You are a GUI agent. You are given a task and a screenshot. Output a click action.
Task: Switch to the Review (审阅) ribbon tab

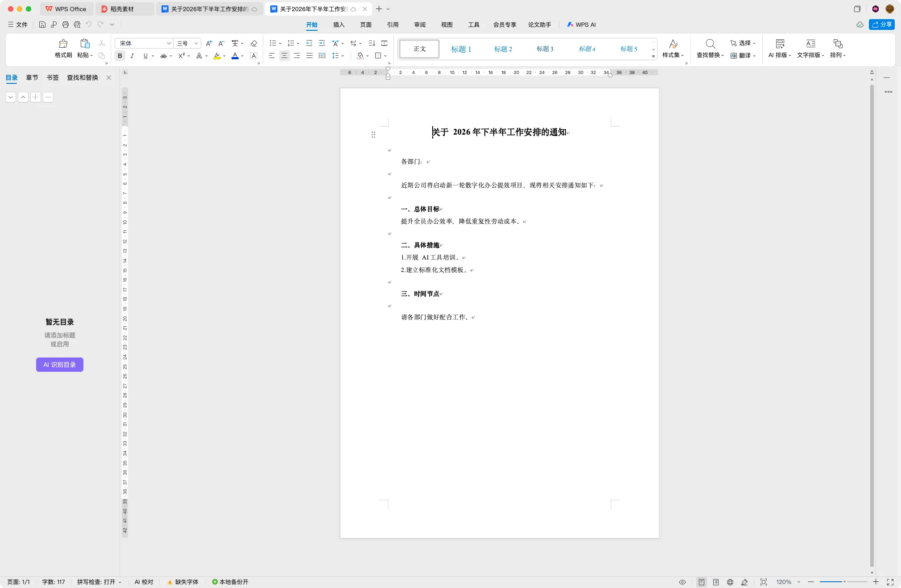coord(420,25)
